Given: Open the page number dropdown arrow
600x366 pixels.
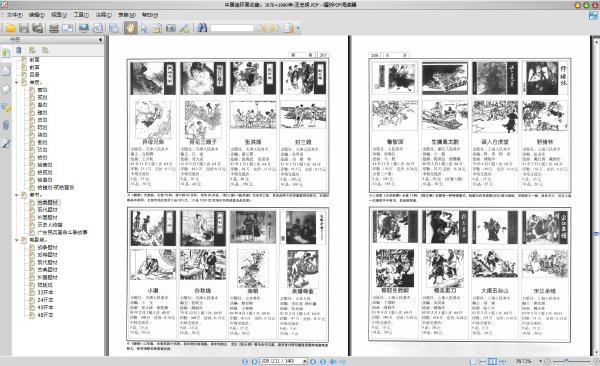Looking at the screenshot, I should point(305,361).
